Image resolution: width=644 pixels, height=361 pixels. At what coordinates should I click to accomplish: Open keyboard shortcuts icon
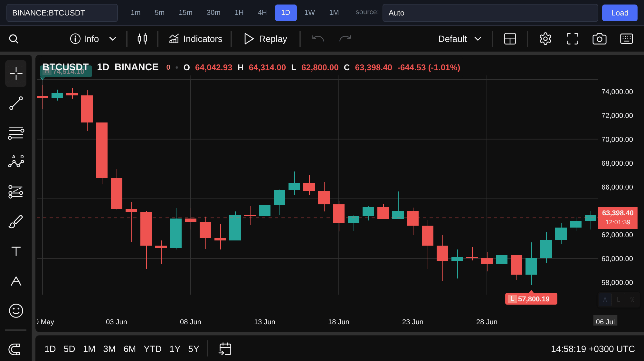click(x=627, y=39)
